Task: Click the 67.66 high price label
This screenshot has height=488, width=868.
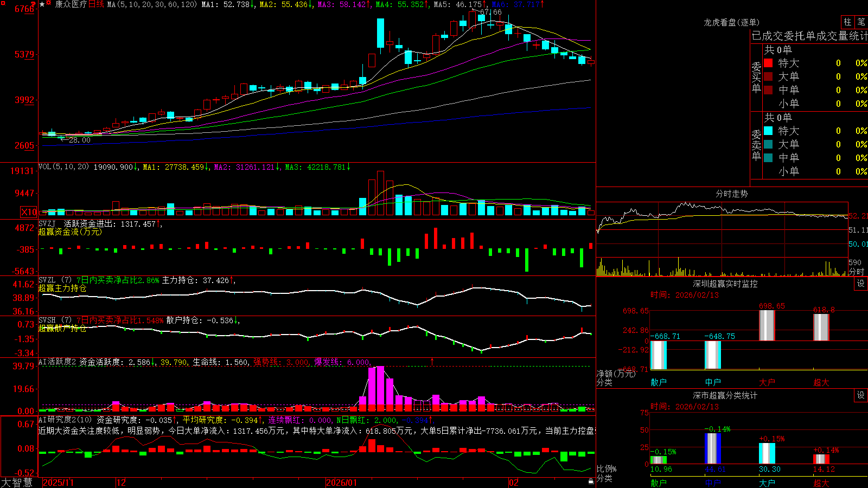Action: 491,12
